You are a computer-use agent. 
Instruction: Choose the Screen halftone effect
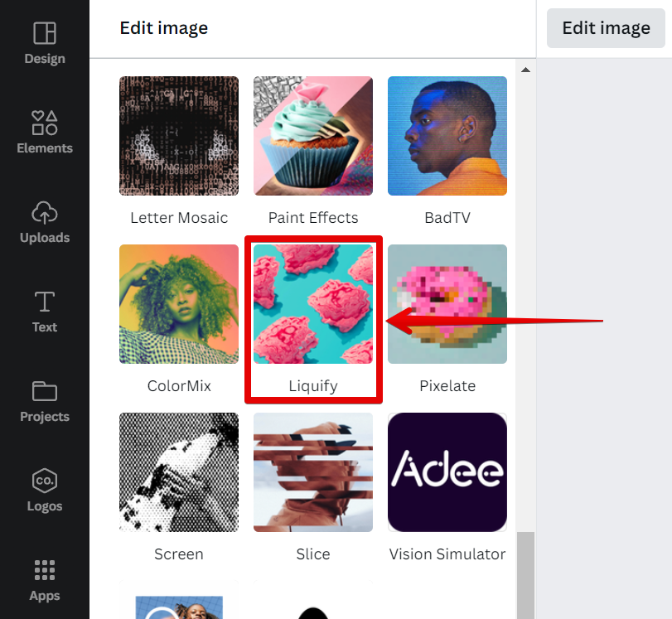tap(179, 472)
